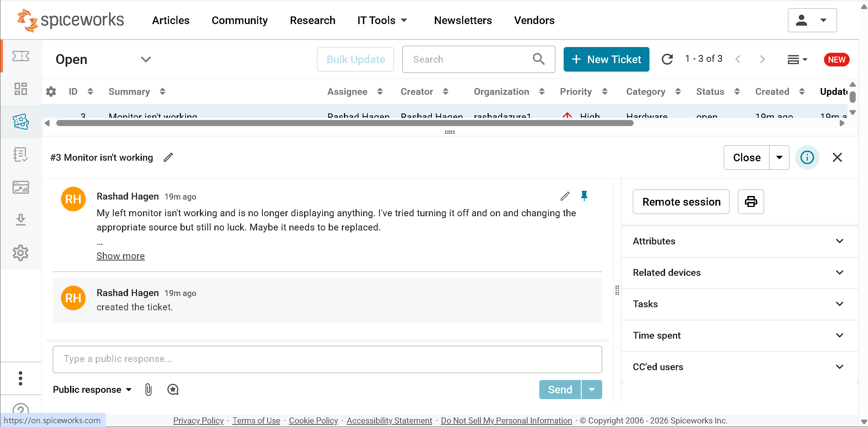Click the attach file paperclip icon
This screenshot has height=427, width=868.
pos(148,390)
